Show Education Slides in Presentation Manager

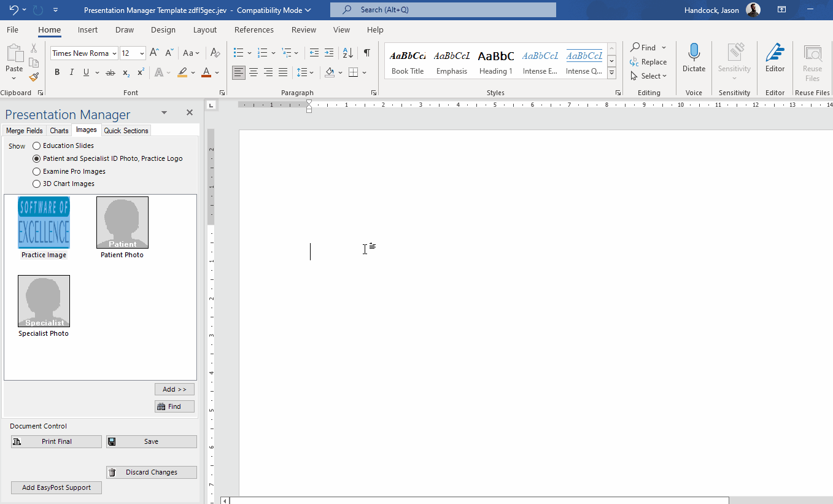coord(36,145)
